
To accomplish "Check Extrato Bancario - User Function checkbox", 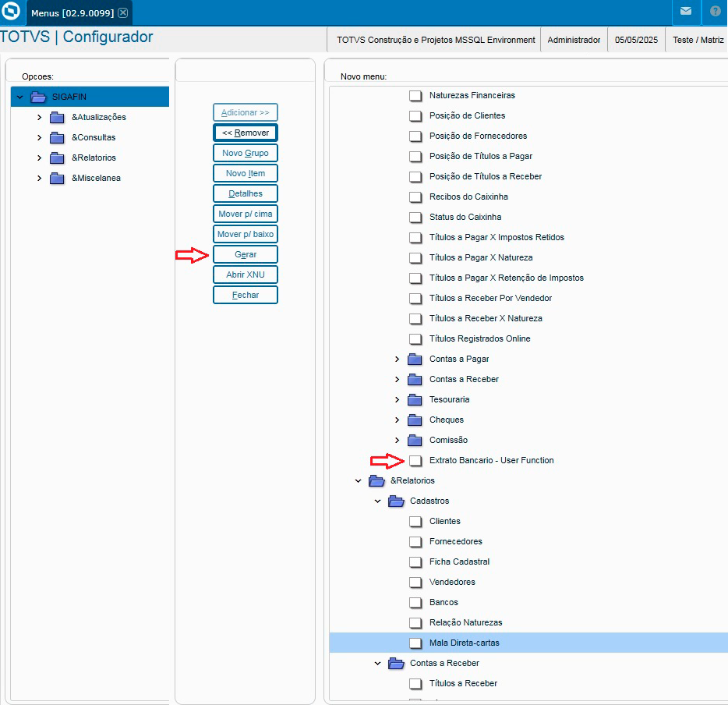I will point(415,461).
